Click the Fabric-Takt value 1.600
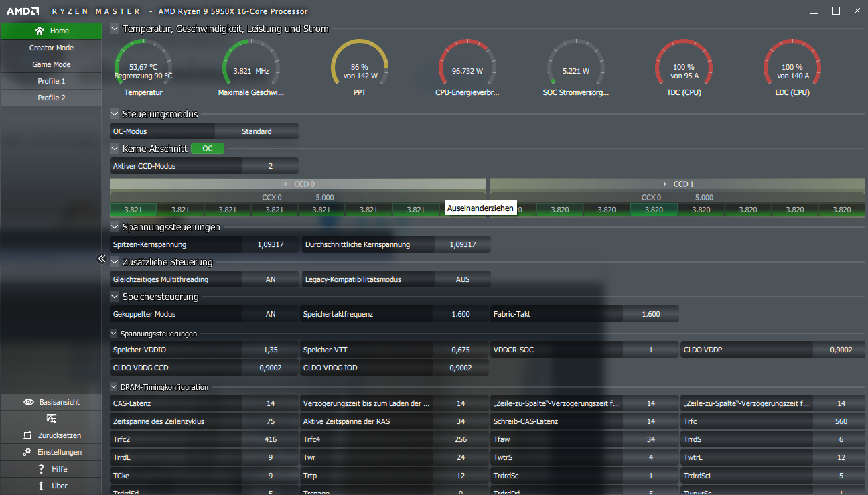Image resolution: width=868 pixels, height=495 pixels. 651,314
